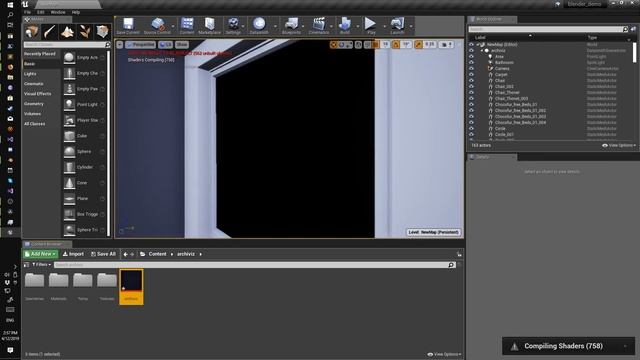Open Source Control from the toolbar
The image size is (640, 360).
coord(158,24)
